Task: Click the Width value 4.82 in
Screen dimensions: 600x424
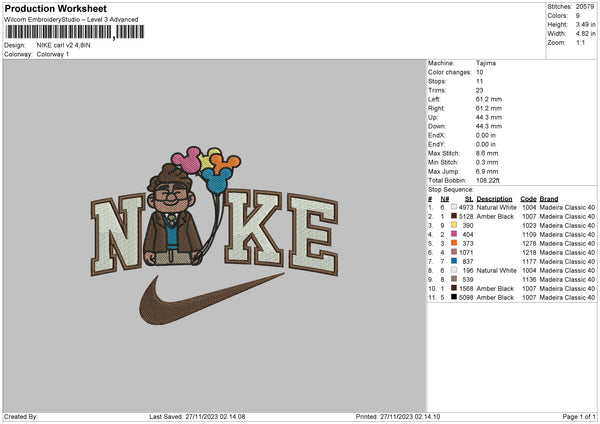Action: 585,34
